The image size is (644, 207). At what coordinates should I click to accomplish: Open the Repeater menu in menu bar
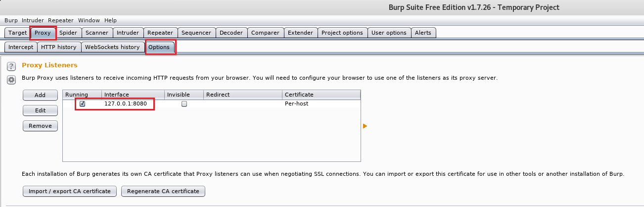61,20
